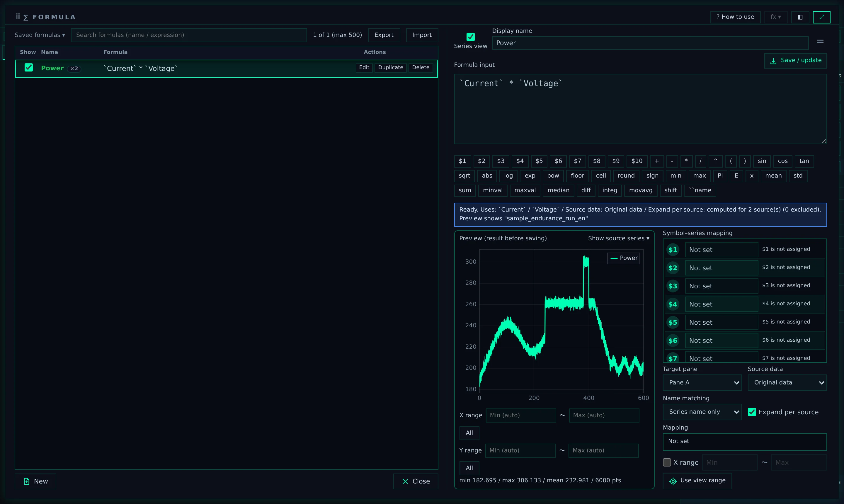
Task: Click the expand/fullscreen arrow icon
Action: click(821, 17)
